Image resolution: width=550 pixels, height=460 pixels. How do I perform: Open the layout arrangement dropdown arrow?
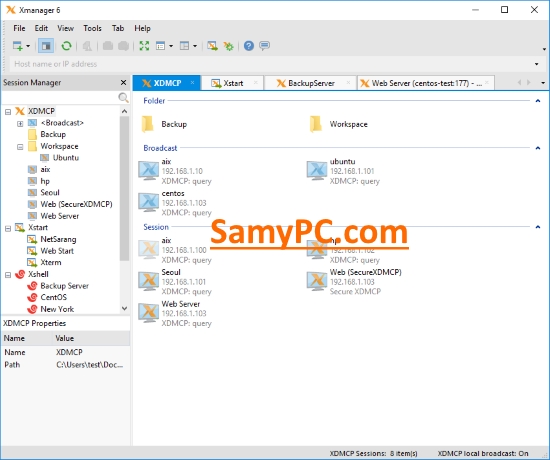pyautogui.click(x=195, y=46)
